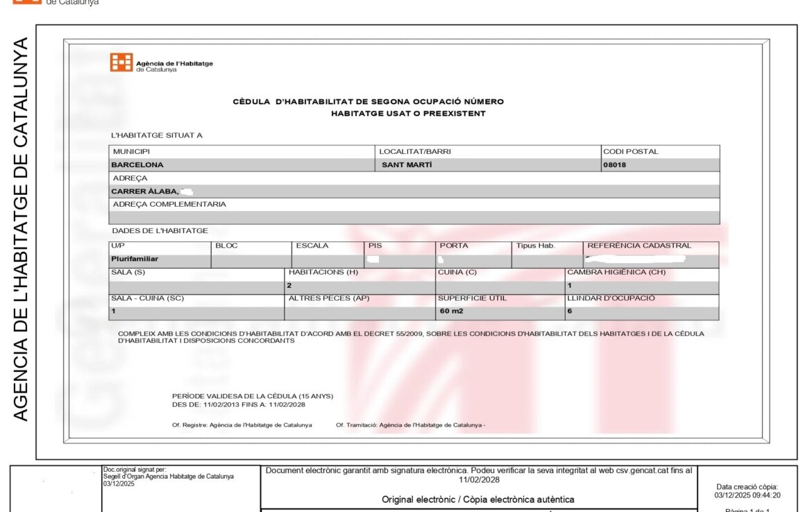Screen dimensions: 812x512
Task: Click the empty ADREÇA COMPLEMENTARIA field
Action: pos(414,217)
